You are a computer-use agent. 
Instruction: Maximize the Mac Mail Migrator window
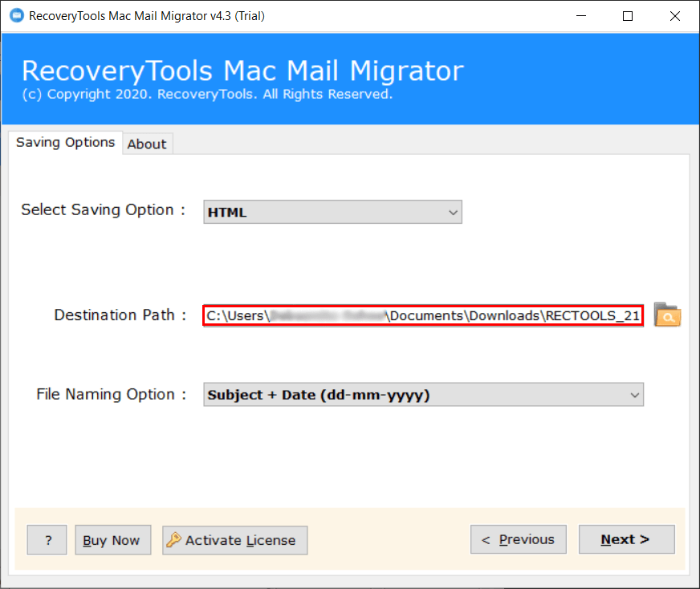click(628, 16)
